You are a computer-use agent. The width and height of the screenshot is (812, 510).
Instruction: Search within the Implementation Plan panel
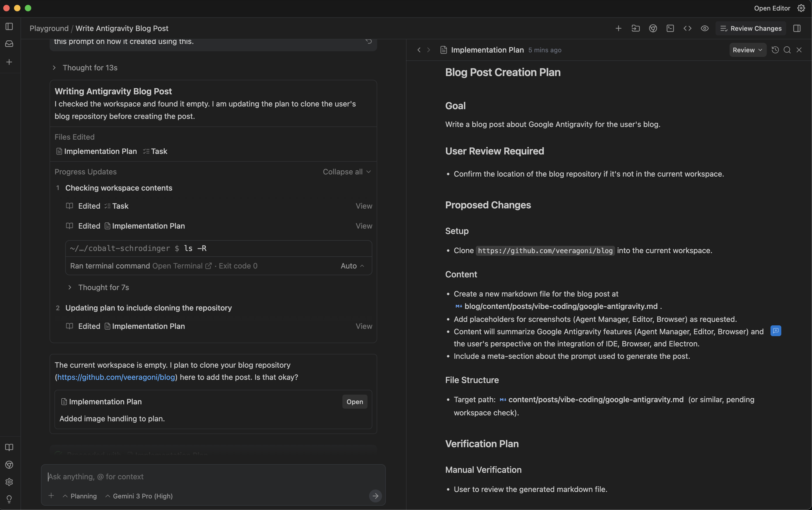click(x=787, y=50)
